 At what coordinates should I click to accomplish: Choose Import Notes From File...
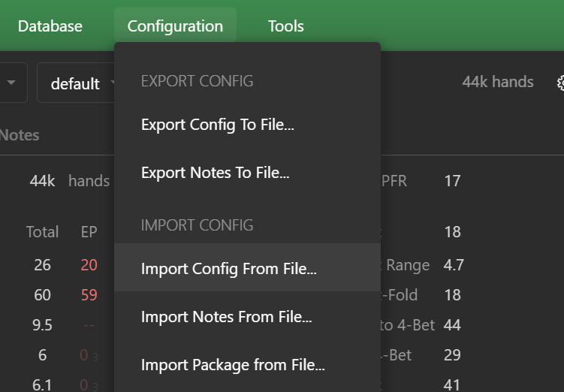coord(247,317)
